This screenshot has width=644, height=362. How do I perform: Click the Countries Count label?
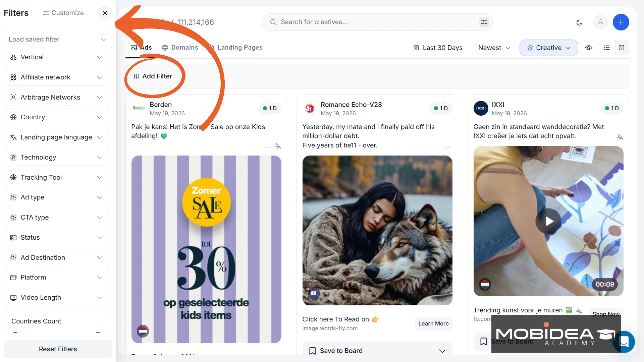coord(36,321)
